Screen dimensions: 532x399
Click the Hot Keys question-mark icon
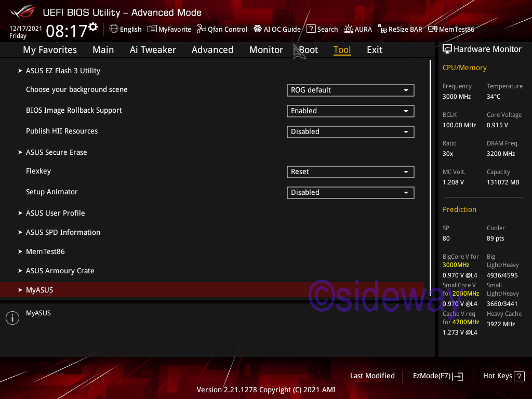tap(519, 376)
